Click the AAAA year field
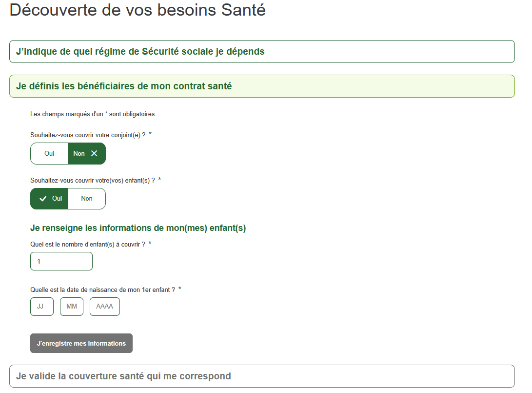 tap(105, 307)
